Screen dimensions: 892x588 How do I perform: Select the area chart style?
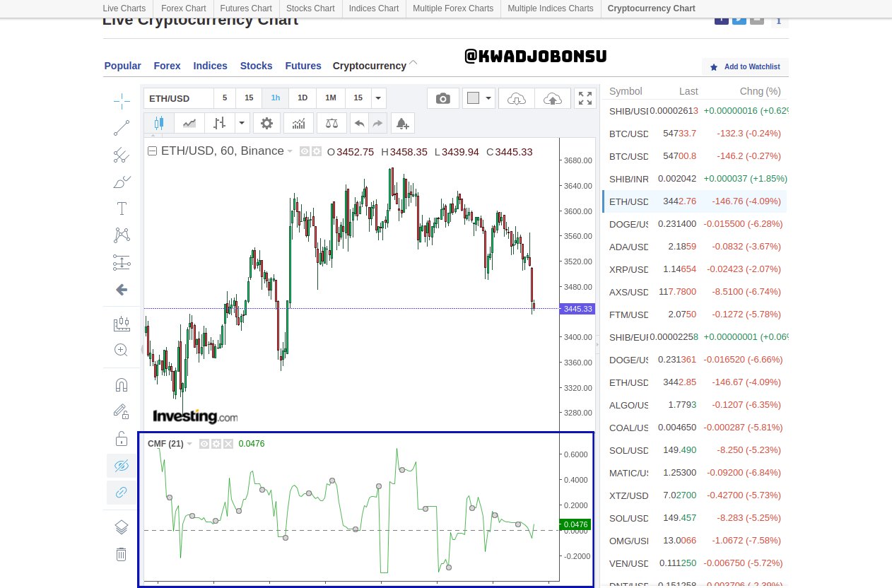pos(189,123)
